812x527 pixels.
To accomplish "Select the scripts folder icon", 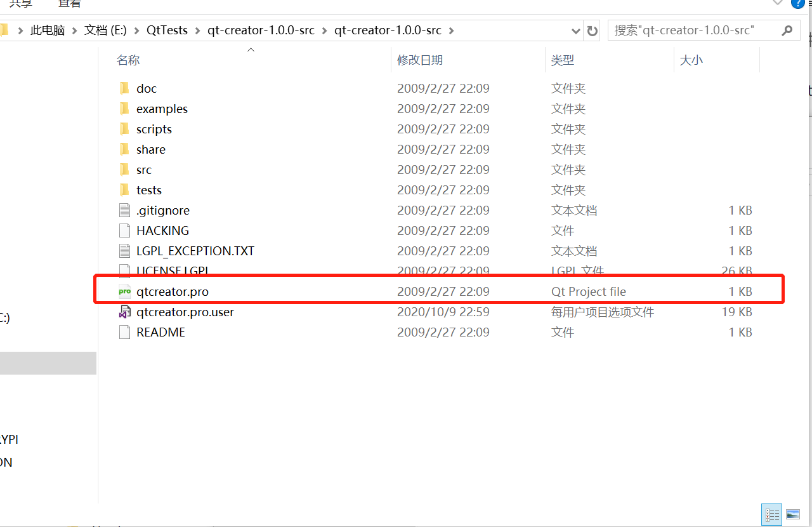I will pyautogui.click(x=124, y=129).
